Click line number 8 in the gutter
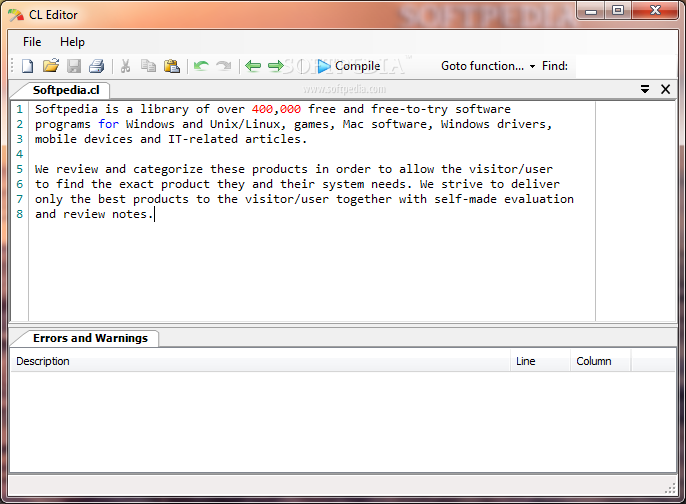Image resolution: width=686 pixels, height=504 pixels. click(19, 214)
